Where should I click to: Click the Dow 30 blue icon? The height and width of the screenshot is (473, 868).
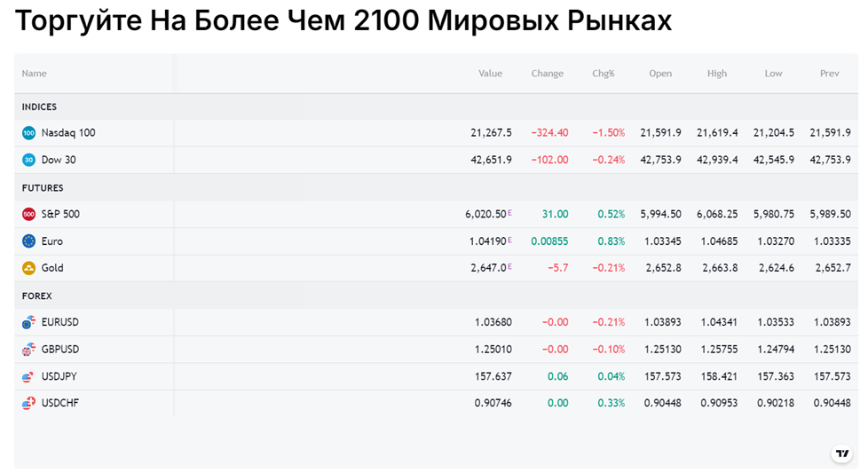click(x=28, y=160)
